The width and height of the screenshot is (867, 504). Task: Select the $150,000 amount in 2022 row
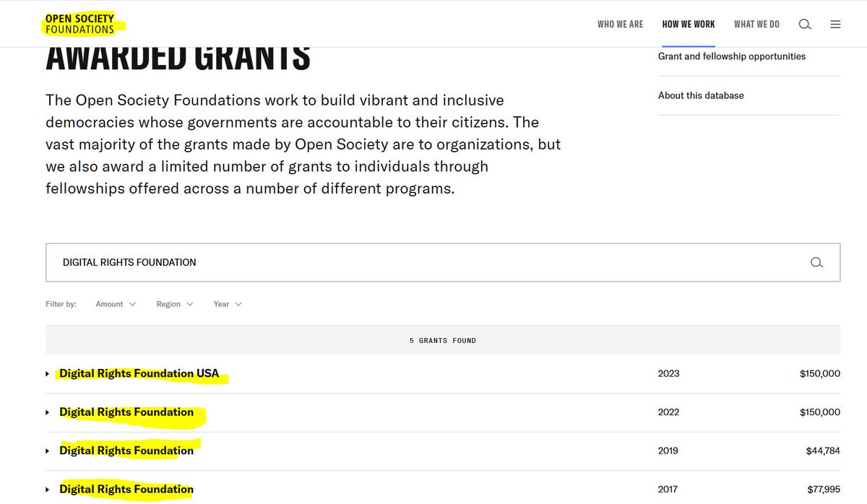[820, 412]
